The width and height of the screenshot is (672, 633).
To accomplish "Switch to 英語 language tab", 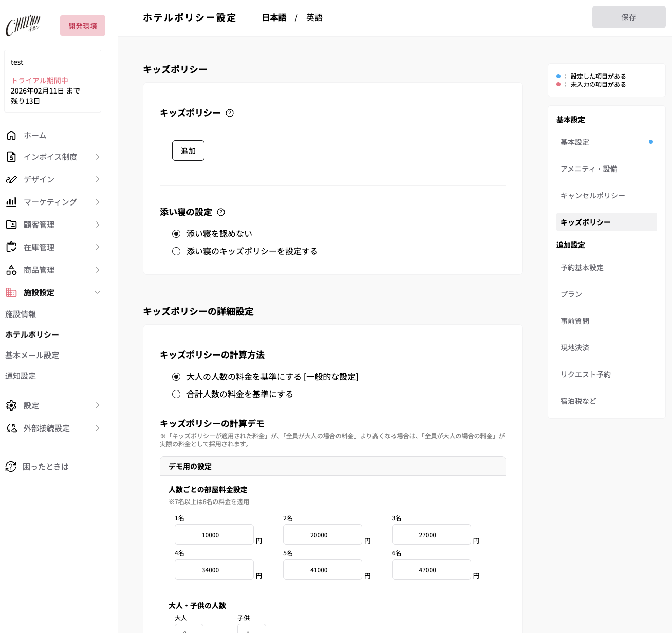I will [314, 17].
